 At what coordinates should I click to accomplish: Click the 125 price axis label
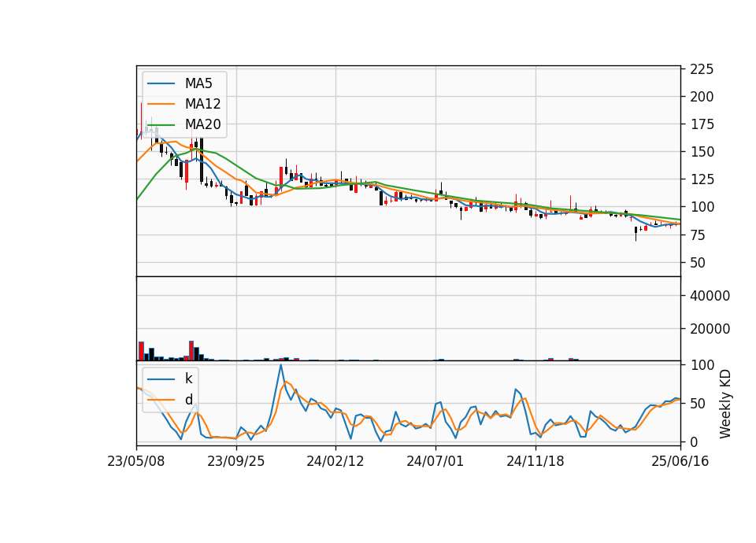coord(702,179)
